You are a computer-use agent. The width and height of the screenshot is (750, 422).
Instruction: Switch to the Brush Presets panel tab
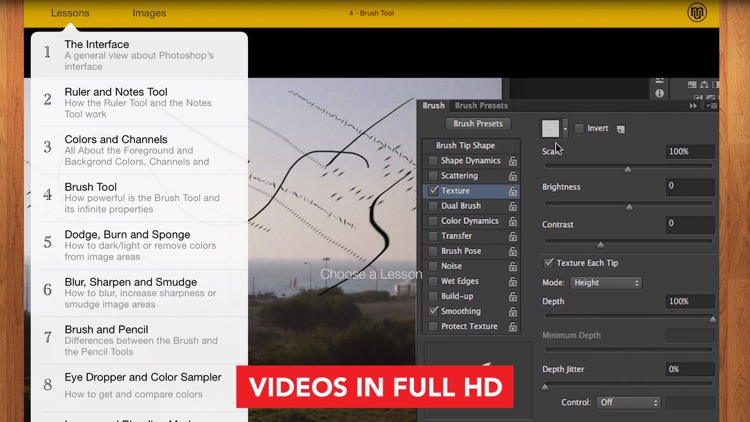pyautogui.click(x=481, y=105)
